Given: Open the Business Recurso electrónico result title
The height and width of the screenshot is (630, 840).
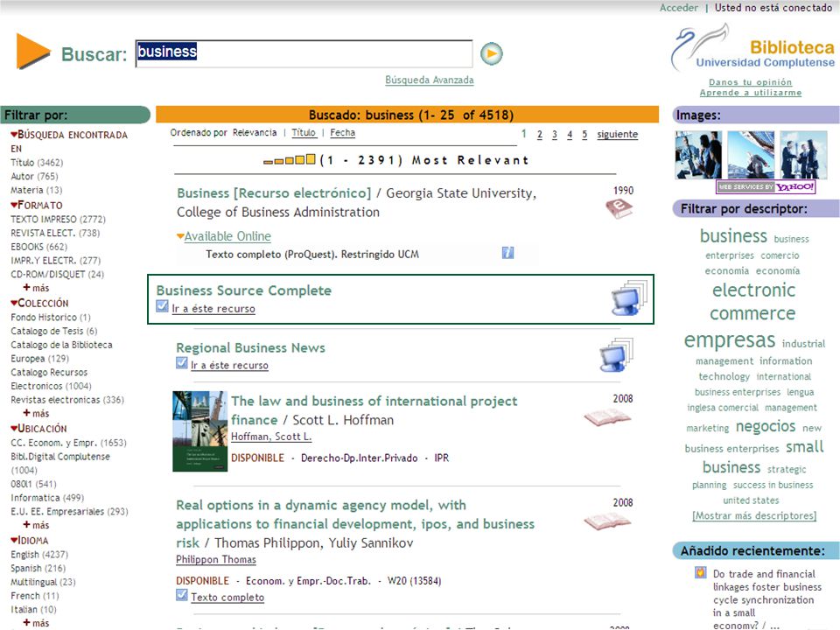Looking at the screenshot, I should point(274,192).
